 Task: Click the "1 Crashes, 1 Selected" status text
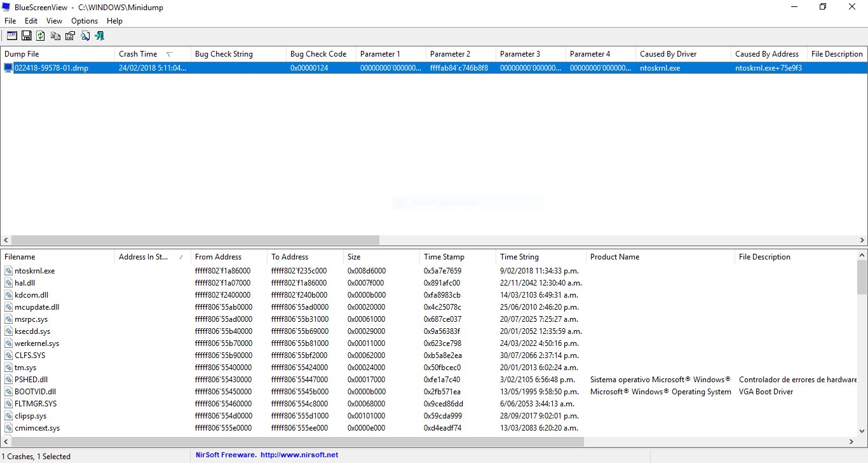[x=37, y=456]
